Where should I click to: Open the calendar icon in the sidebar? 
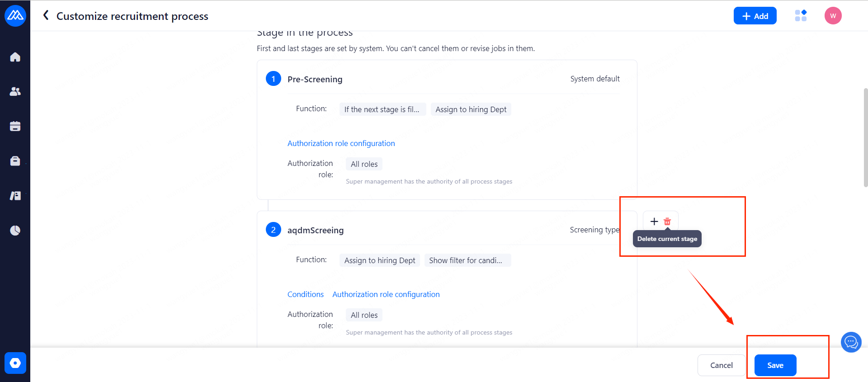coord(15,126)
